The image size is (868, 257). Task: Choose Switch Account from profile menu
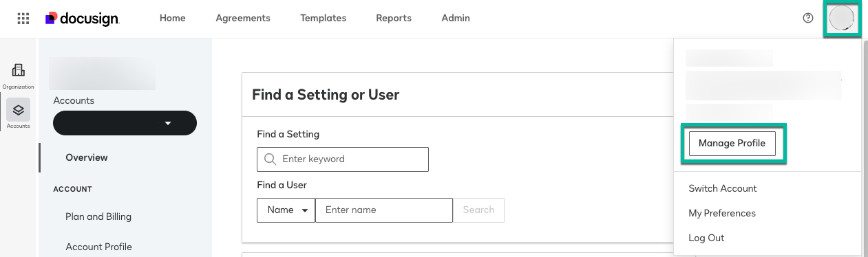point(723,188)
